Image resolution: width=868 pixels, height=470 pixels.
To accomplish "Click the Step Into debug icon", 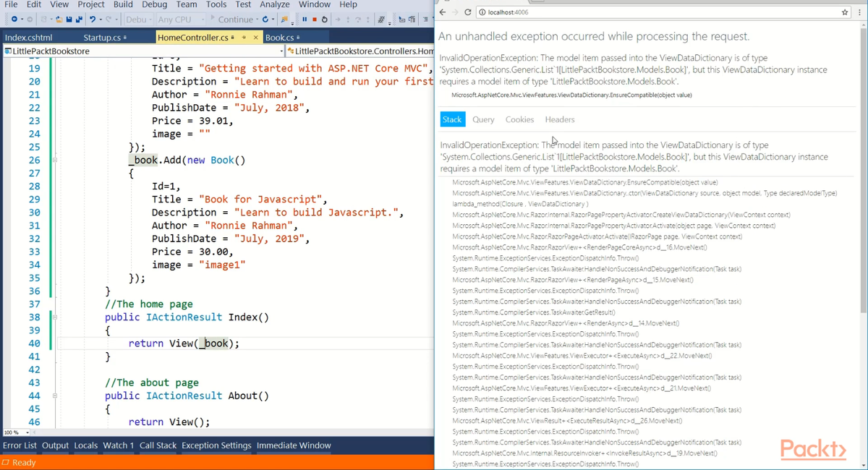I will pyautogui.click(x=348, y=19).
